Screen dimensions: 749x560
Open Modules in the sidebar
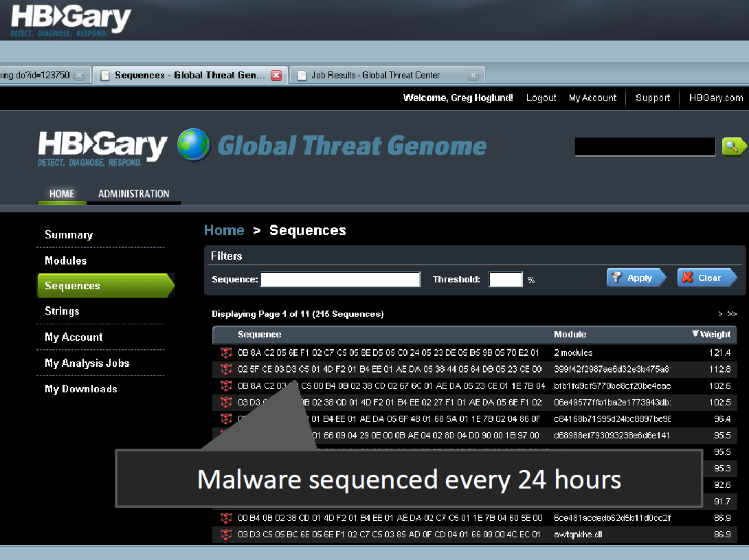click(x=66, y=260)
